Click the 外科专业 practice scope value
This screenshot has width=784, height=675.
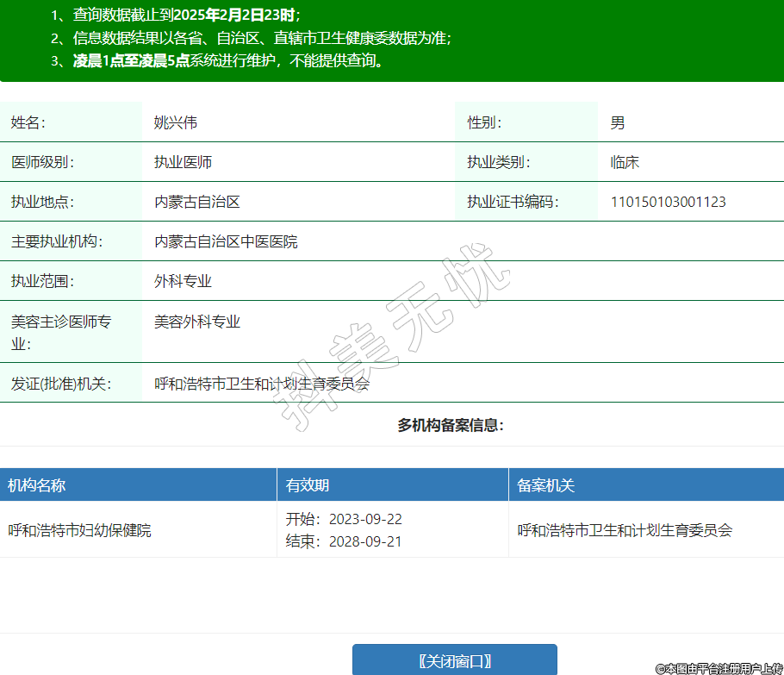183,281
